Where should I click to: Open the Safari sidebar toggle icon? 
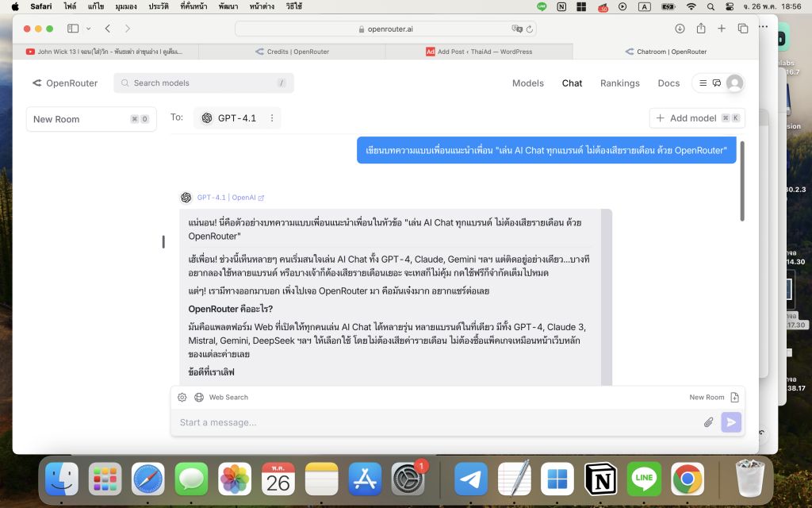pos(73,29)
